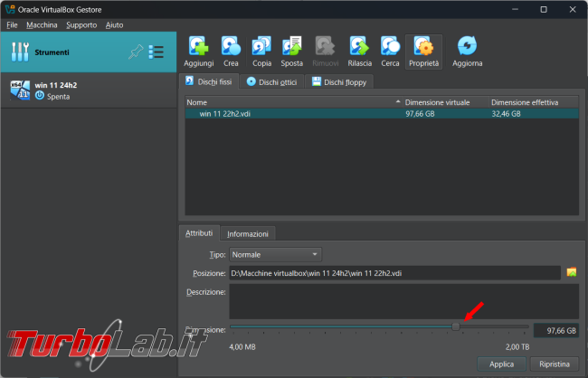Screen dimensions: 588x378
Task: Switch to Dischi fissi tab
Action: click(x=209, y=81)
